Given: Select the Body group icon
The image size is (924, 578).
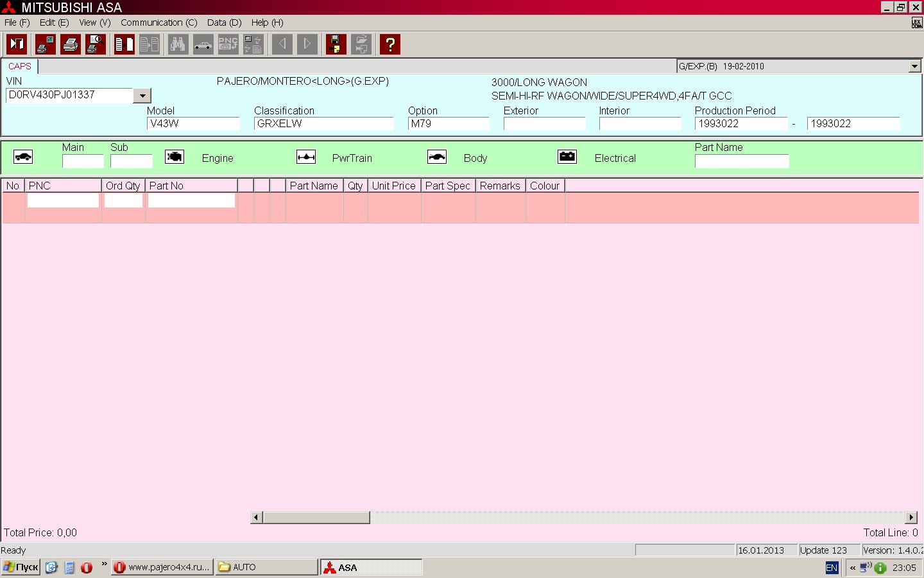Looking at the screenshot, I should (x=437, y=157).
